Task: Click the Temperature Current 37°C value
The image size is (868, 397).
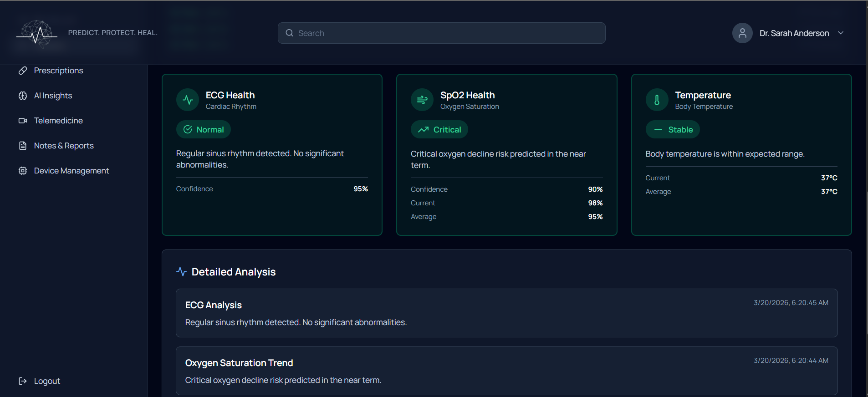Action: [829, 178]
